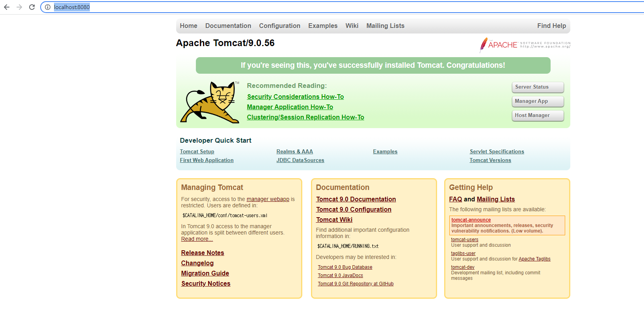This screenshot has width=644, height=309.
Task: Click the Host Manager button
Action: pos(538,115)
